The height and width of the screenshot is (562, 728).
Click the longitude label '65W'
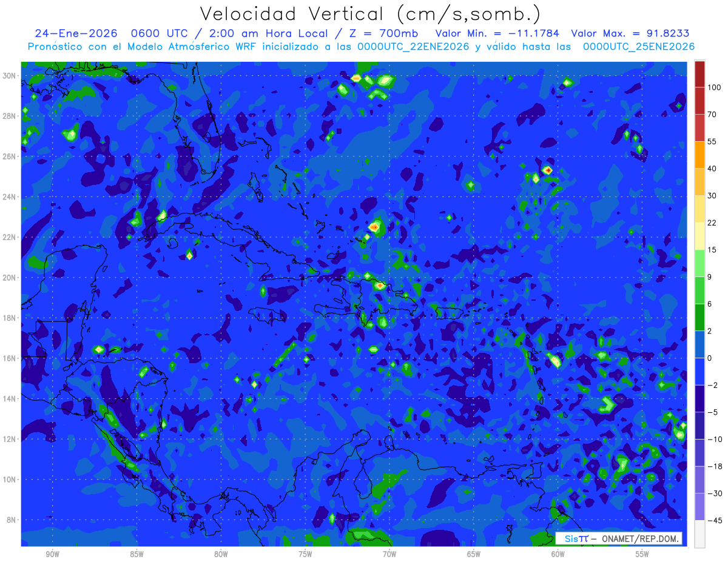click(x=474, y=555)
